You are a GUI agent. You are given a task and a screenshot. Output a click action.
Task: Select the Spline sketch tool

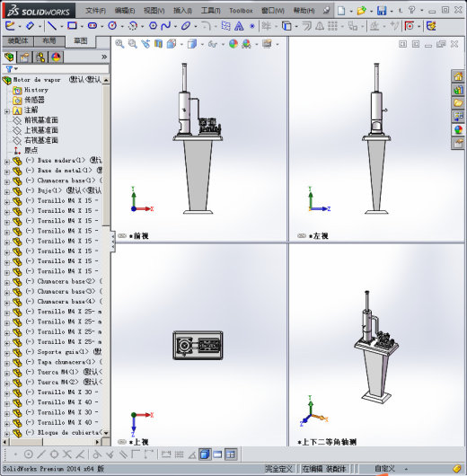(x=165, y=26)
